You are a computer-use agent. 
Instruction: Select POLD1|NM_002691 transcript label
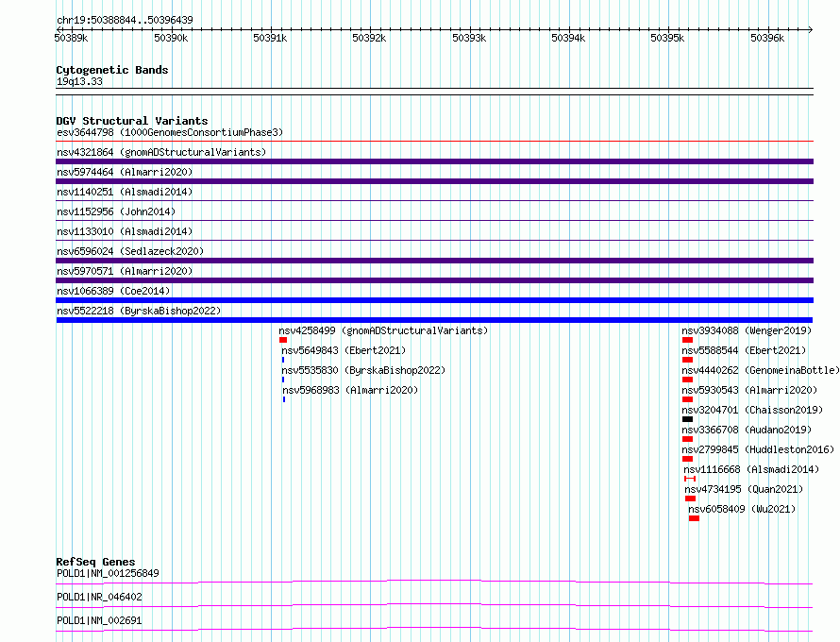click(x=99, y=620)
